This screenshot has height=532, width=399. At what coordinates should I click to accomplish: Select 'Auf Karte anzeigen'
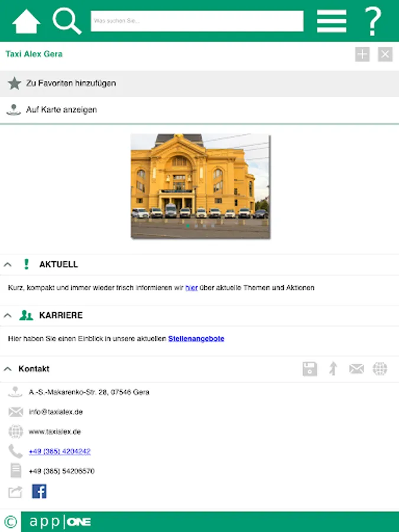200,109
